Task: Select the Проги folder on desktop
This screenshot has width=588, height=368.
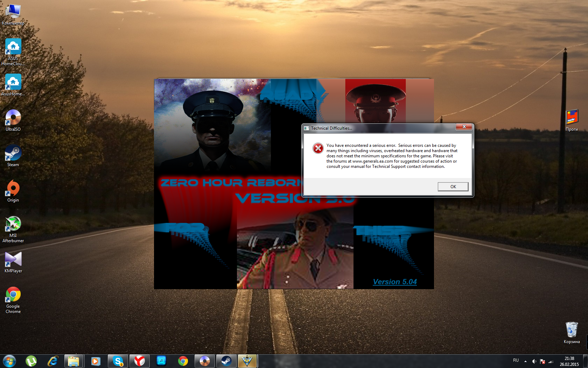Action: tap(572, 120)
